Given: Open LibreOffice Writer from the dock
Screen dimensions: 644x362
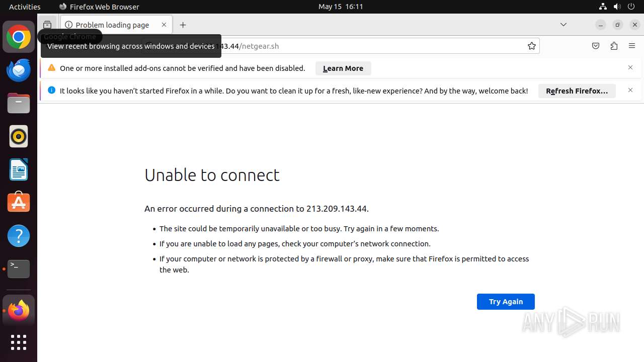Looking at the screenshot, I should coord(19,169).
